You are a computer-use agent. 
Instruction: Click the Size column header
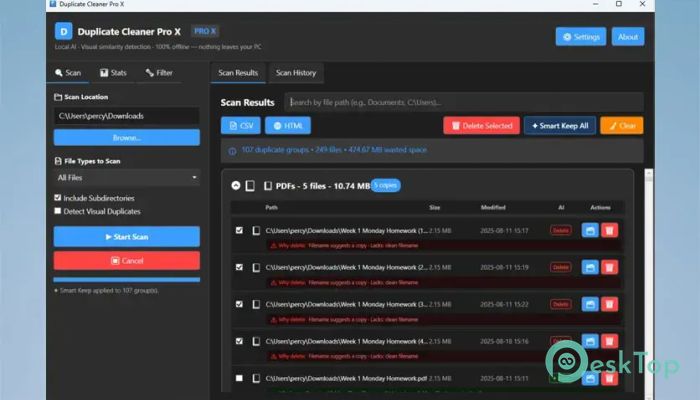pos(434,208)
